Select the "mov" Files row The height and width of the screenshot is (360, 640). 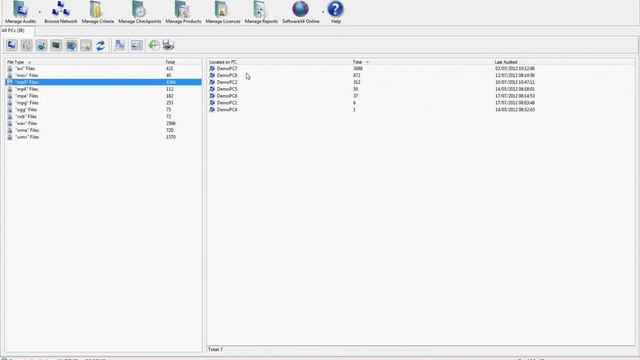pos(103,76)
